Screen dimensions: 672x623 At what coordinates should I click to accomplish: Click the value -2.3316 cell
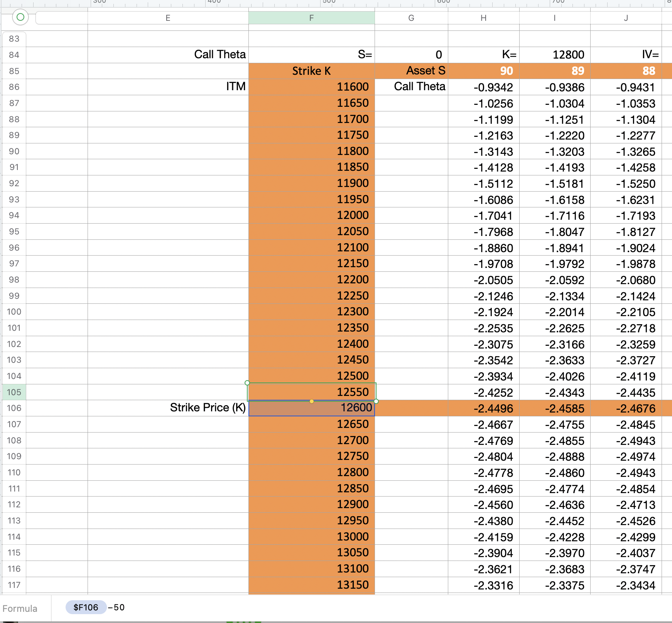[483, 585]
